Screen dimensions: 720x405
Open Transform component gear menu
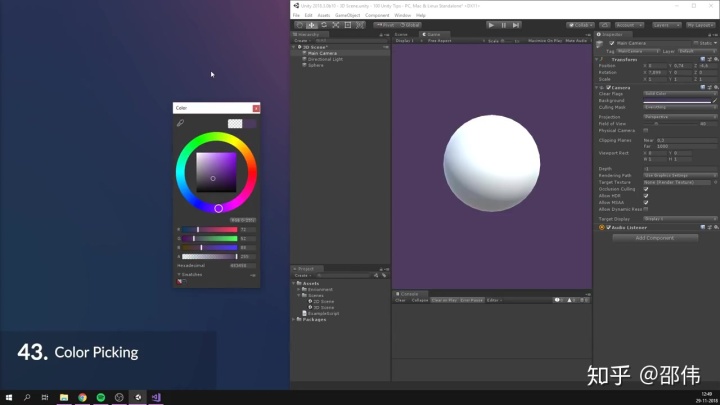(716, 59)
